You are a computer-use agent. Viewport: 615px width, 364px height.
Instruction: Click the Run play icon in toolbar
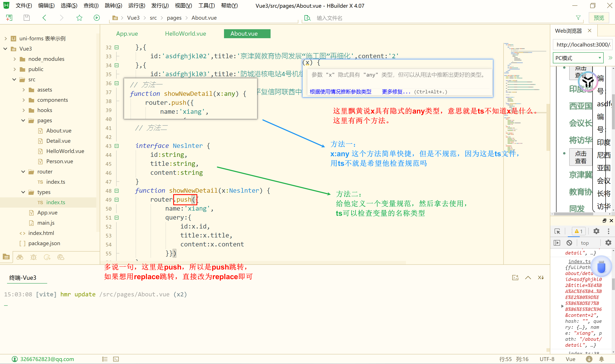(x=97, y=18)
